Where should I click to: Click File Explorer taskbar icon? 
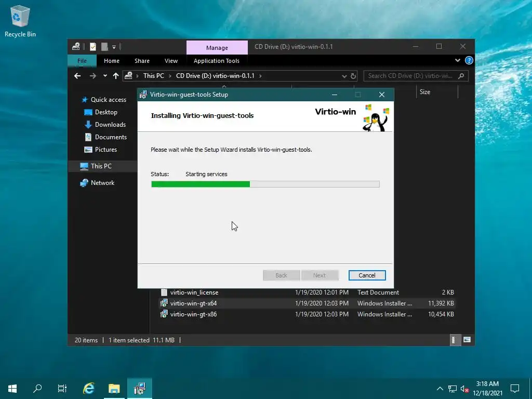tap(114, 389)
